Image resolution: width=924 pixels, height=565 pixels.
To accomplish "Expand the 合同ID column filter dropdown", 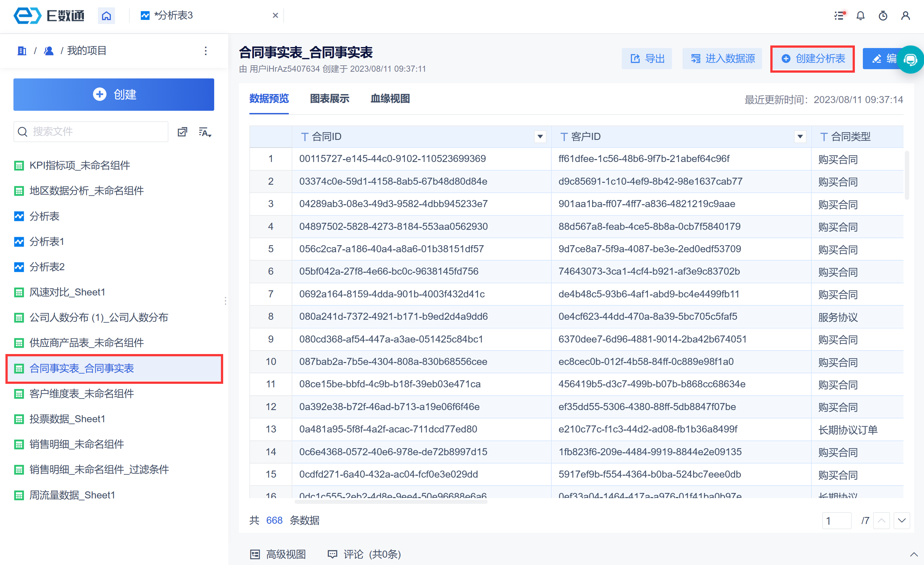I will (x=540, y=136).
